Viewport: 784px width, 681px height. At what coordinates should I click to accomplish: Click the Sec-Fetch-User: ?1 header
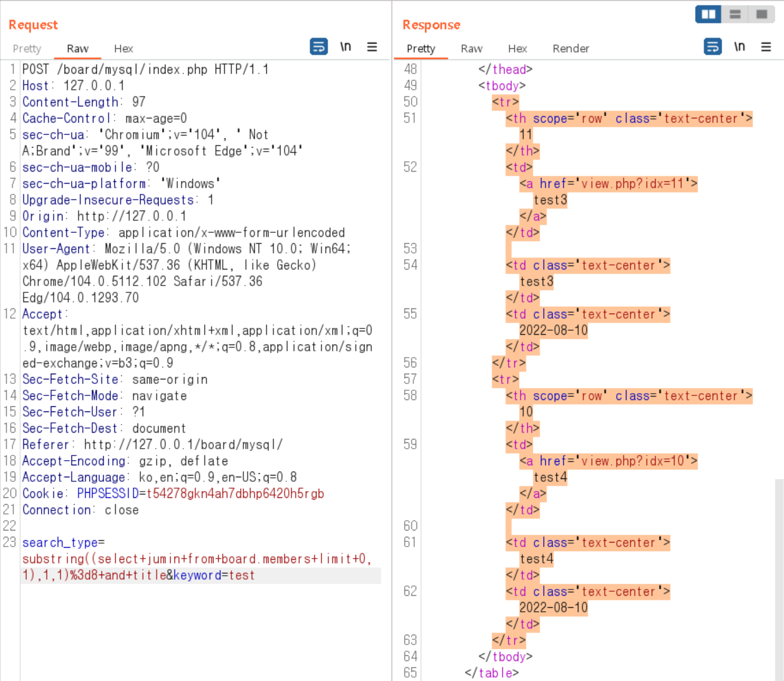(x=84, y=412)
